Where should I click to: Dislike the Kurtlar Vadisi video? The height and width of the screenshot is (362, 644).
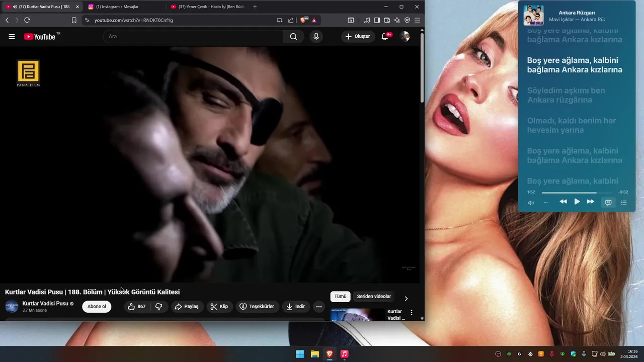pos(158,307)
